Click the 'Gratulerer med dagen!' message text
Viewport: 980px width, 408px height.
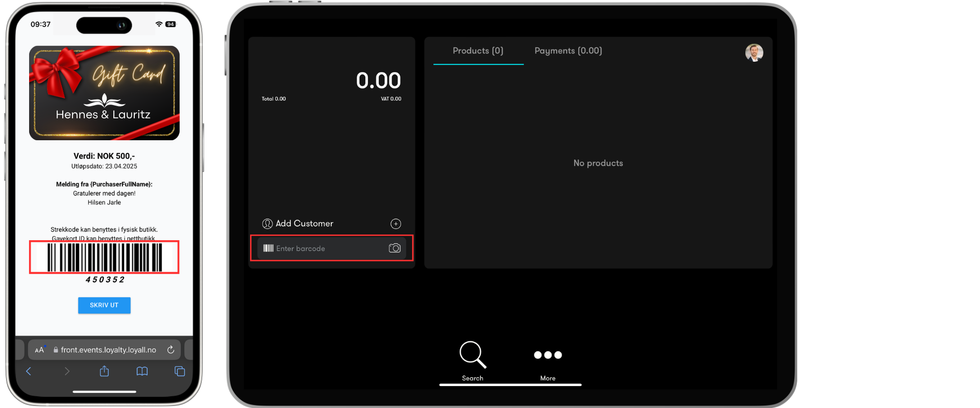coord(104,193)
